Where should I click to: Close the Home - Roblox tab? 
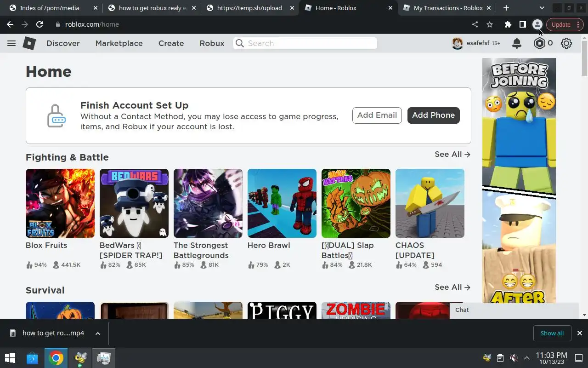coord(390,8)
